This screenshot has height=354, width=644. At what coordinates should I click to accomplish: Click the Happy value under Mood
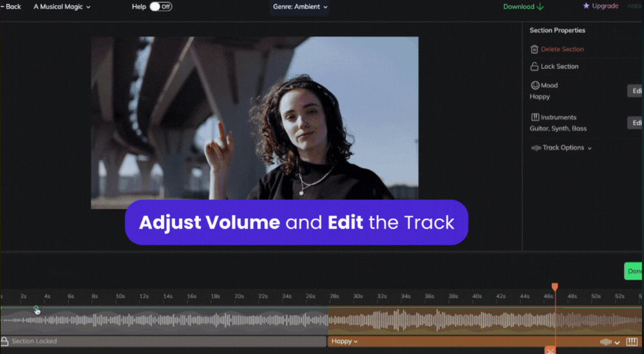[540, 97]
